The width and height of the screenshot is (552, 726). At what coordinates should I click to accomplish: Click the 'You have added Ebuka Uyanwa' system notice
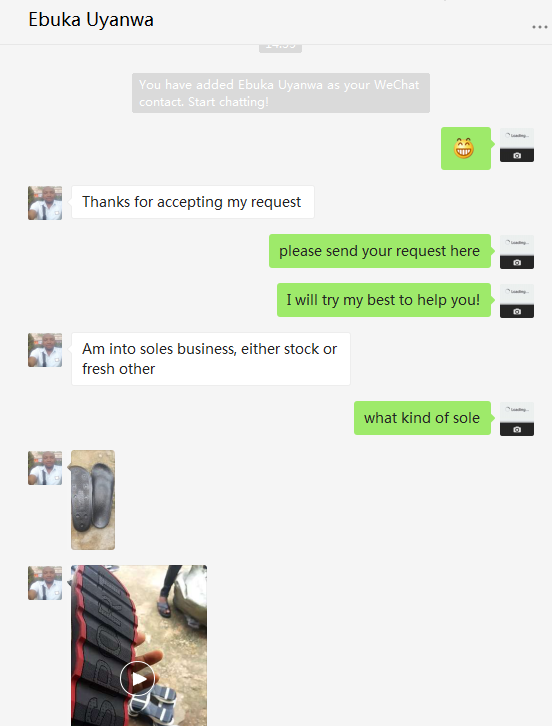point(281,93)
